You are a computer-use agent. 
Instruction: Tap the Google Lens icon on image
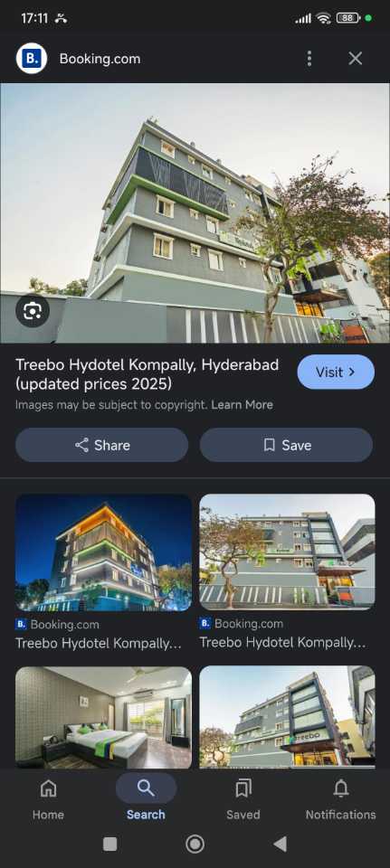33,311
